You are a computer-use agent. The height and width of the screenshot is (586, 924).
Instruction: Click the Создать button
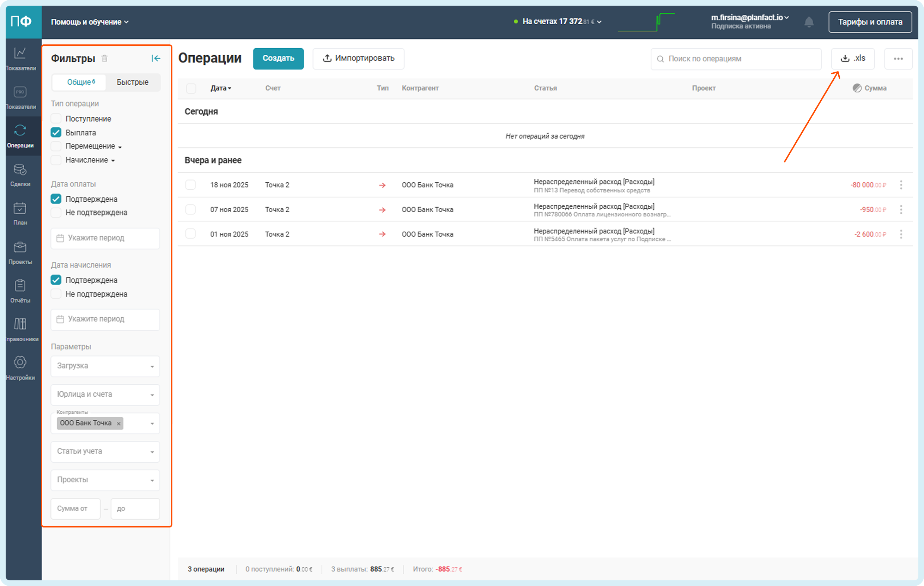coord(278,58)
